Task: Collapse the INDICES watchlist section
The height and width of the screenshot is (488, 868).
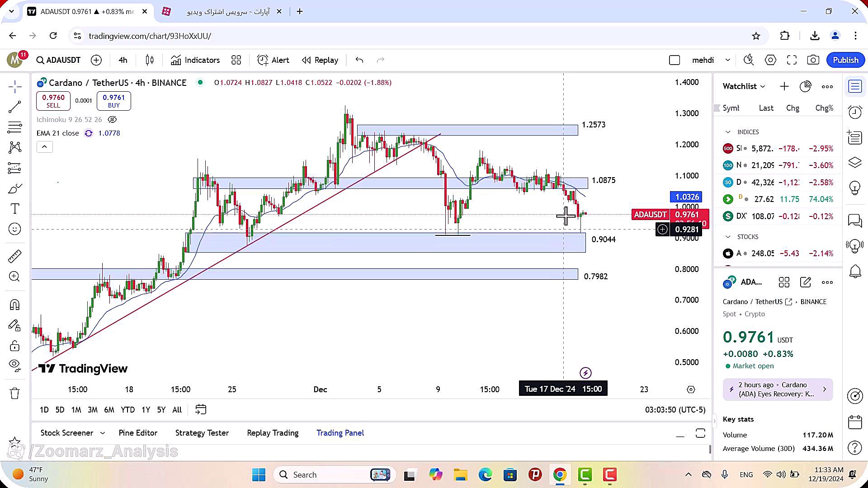Action: 728,132
